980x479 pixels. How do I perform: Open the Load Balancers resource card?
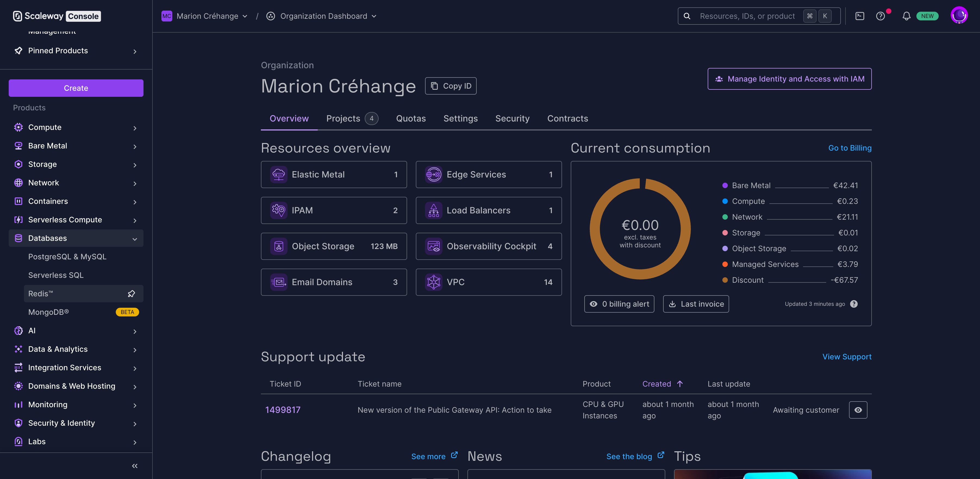tap(488, 210)
